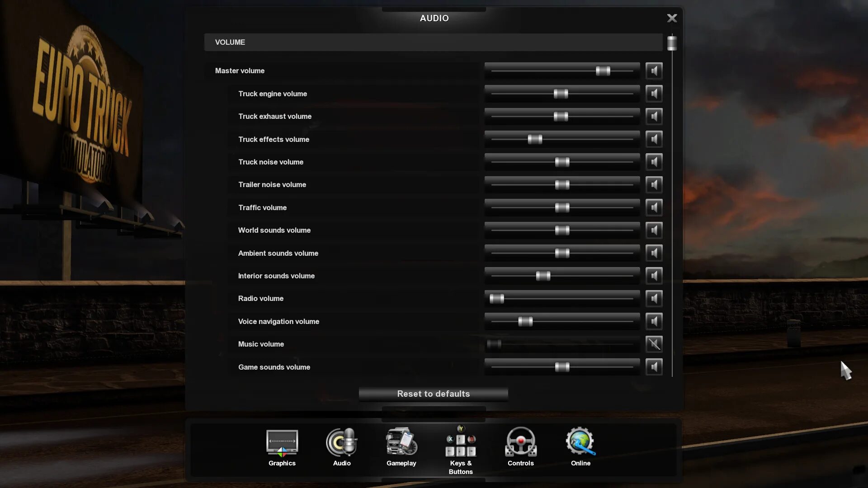Open the Keys & Buttons settings tab
This screenshot has height=488, width=868.
pyautogui.click(x=461, y=450)
